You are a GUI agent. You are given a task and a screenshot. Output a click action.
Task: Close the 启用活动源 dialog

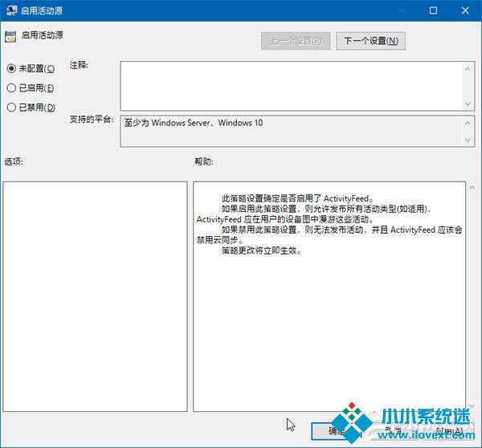tap(465, 10)
